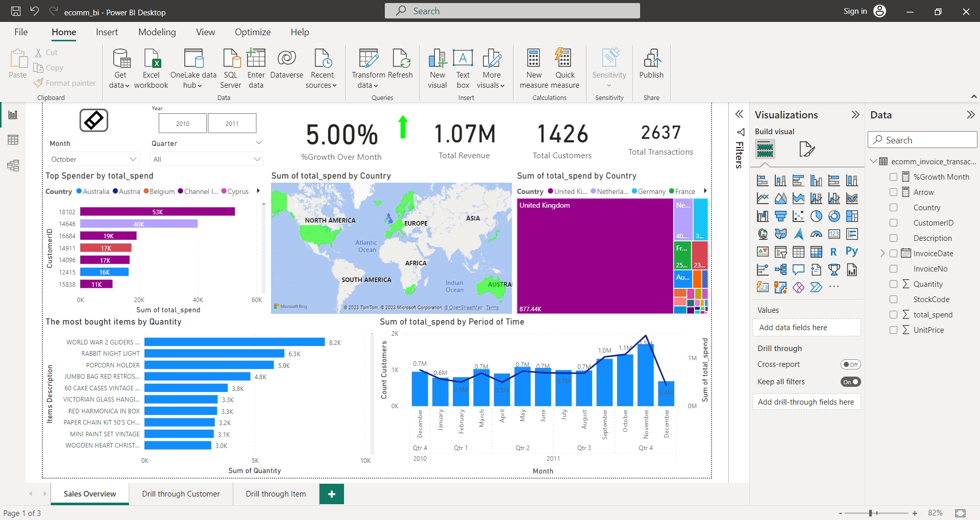Open the Drill through Item page tab

(x=276, y=494)
